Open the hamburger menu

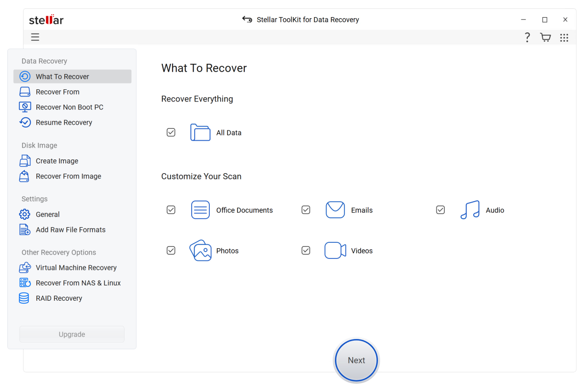click(35, 37)
